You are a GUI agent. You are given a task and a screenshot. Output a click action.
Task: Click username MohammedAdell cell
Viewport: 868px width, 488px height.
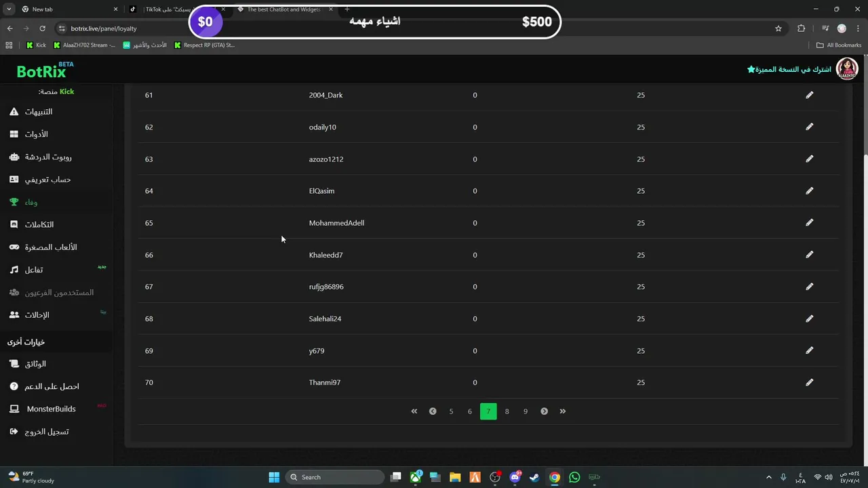336,222
